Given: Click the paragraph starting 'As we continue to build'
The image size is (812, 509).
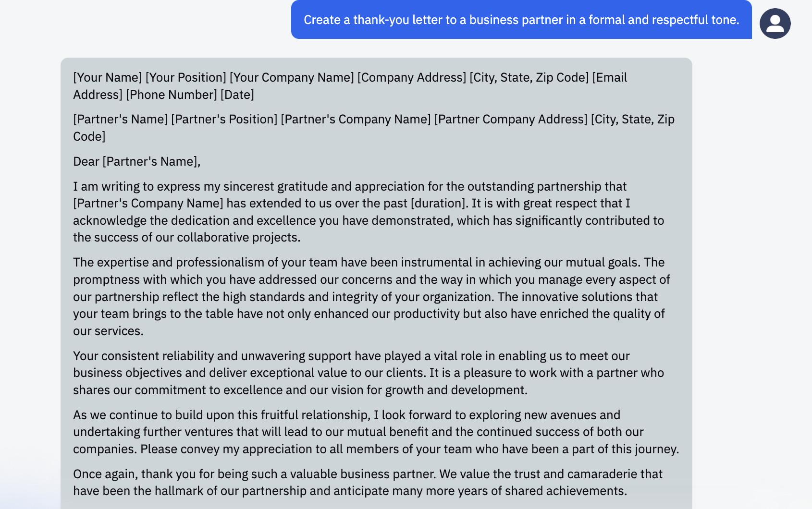Looking at the screenshot, I should (x=376, y=432).
